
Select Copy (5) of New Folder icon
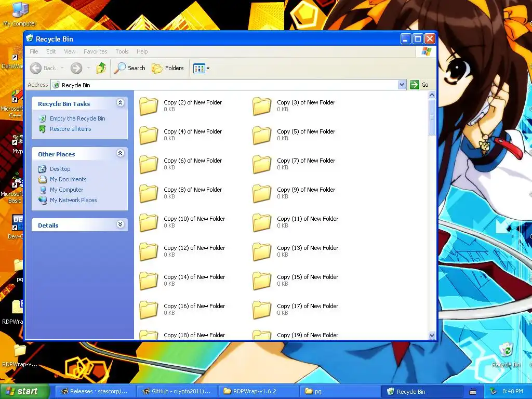click(x=262, y=136)
